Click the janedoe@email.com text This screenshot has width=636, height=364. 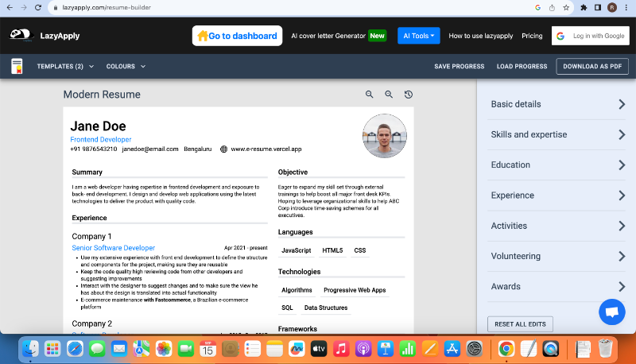pyautogui.click(x=150, y=149)
